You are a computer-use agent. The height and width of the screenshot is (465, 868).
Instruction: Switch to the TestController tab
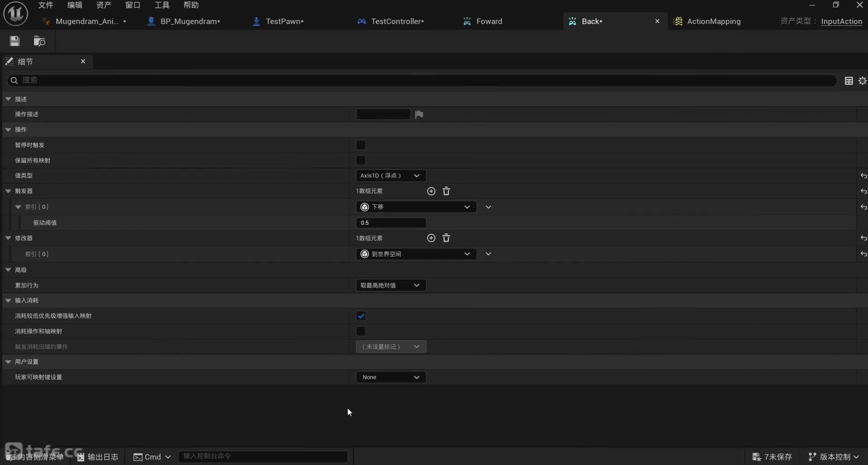392,21
